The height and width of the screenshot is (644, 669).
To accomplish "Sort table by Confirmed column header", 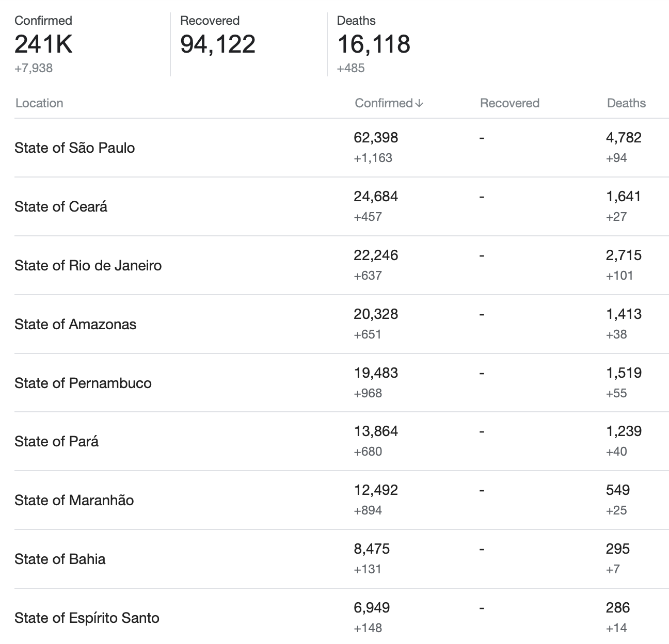I will pyautogui.click(x=384, y=103).
